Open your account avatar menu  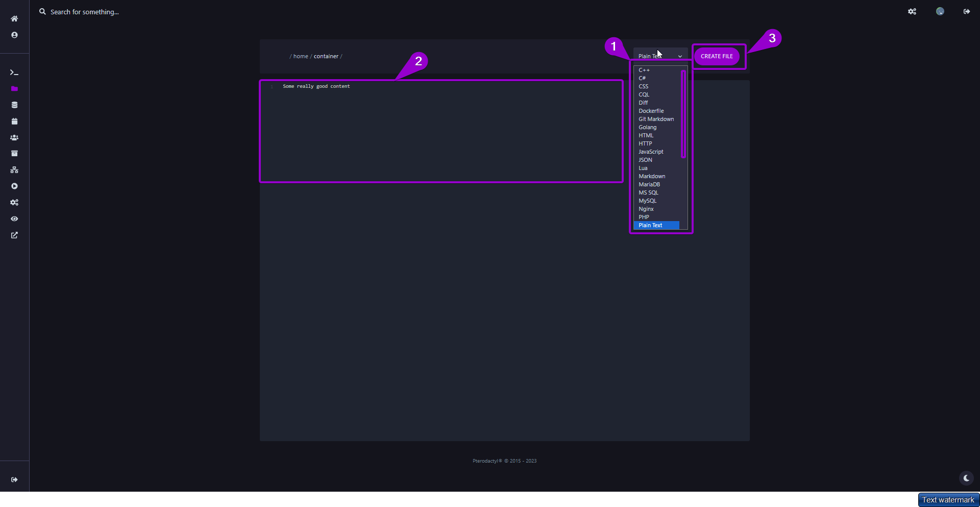point(940,11)
